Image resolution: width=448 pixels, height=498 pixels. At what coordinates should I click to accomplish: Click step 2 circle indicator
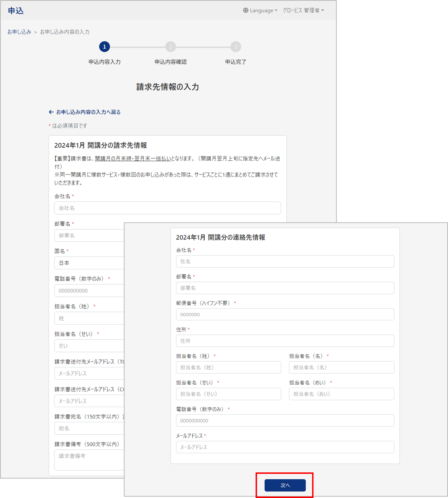click(170, 47)
